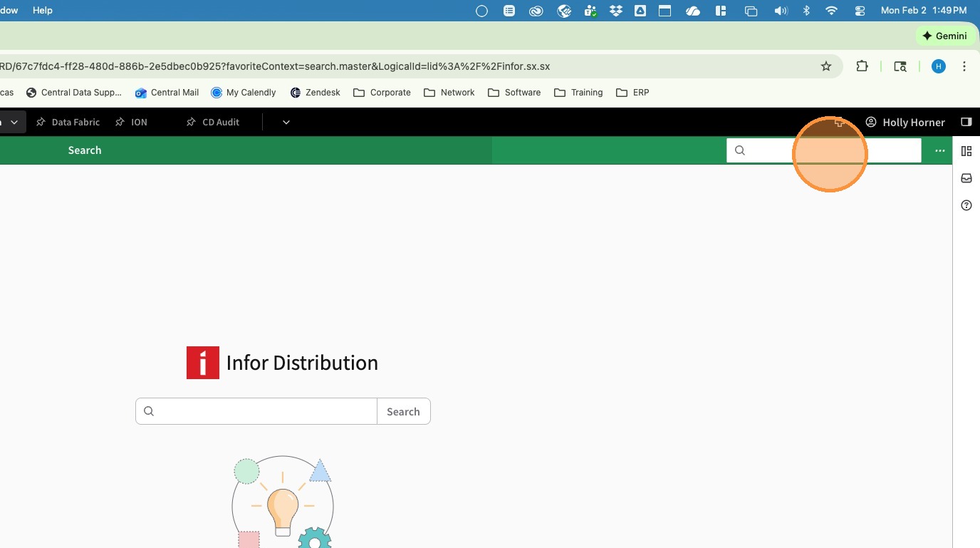Expand the Corporate bookmarks folder
Screen dimensions: 980x548
click(x=382, y=93)
